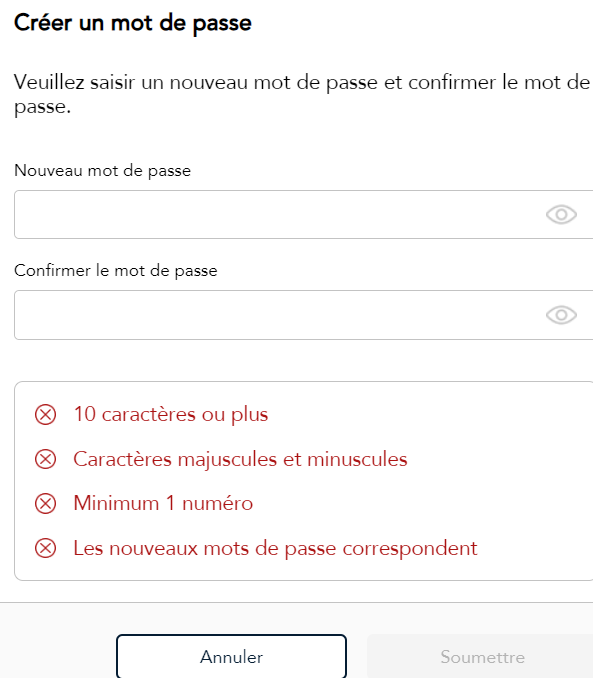Reveal the Confirmer le mot de passe text

tap(561, 315)
